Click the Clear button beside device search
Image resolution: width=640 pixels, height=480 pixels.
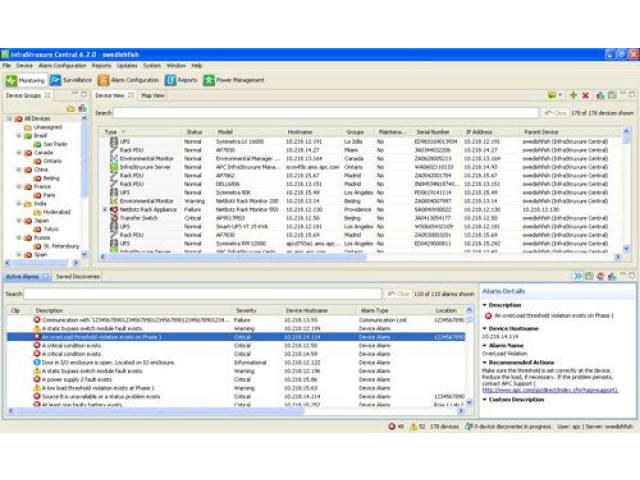(x=555, y=113)
